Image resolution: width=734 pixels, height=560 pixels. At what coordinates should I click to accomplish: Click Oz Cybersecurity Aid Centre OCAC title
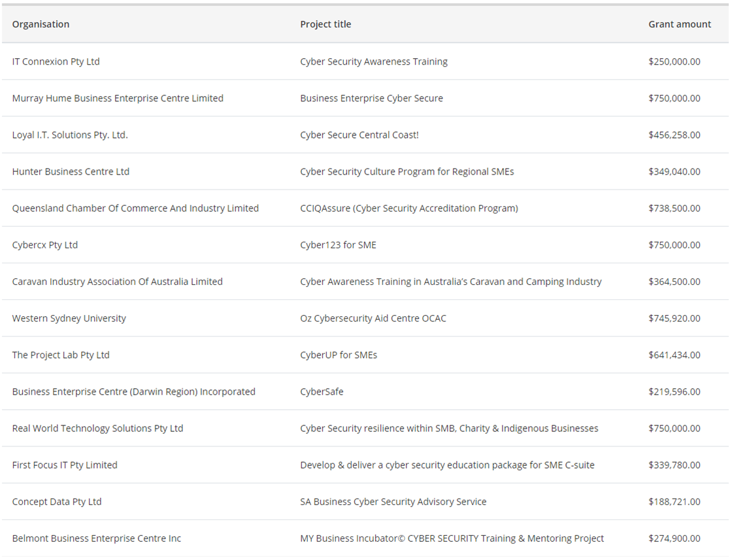(373, 319)
